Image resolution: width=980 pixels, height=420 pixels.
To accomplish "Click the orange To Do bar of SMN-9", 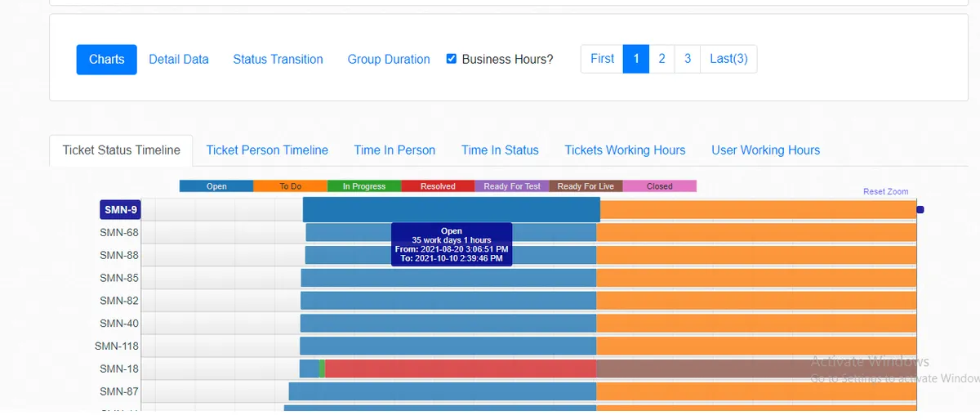I will (758, 210).
